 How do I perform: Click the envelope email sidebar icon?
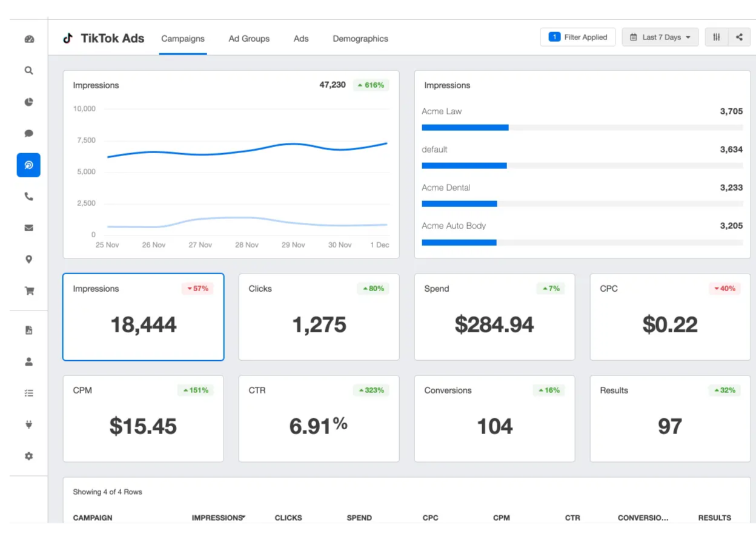pyautogui.click(x=28, y=228)
